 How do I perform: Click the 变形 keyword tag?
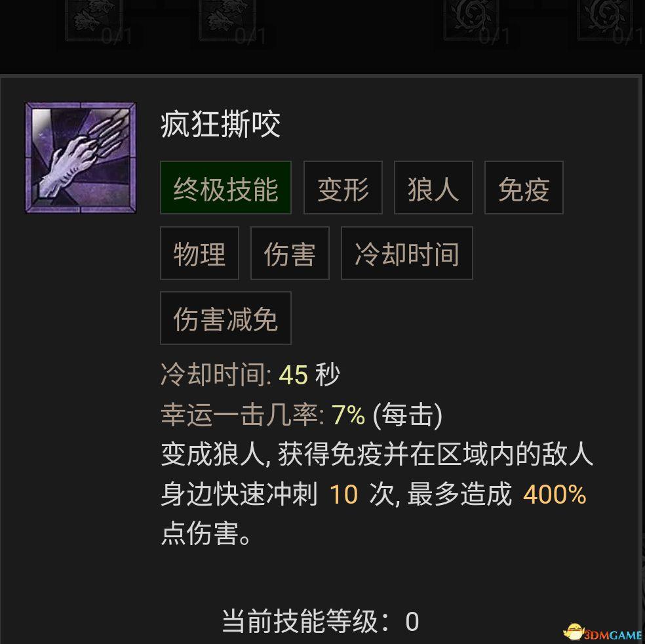[343, 188]
